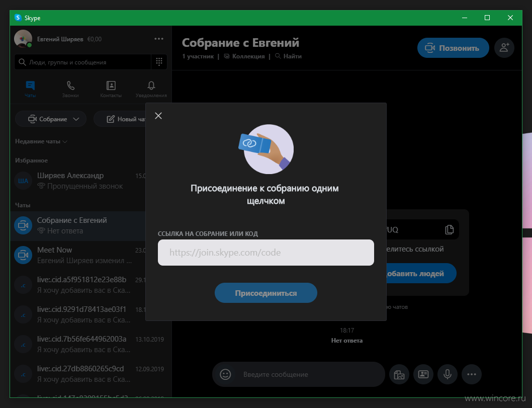Copy the meeting link with the copy icon
The height and width of the screenshot is (408, 532).
[x=449, y=230]
